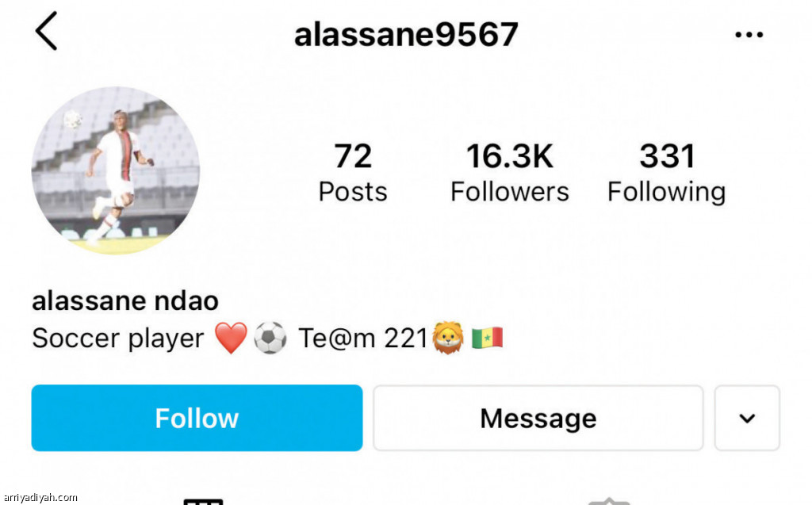812x505 pixels.
Task: View the 16.3K Followers list
Action: tap(510, 173)
